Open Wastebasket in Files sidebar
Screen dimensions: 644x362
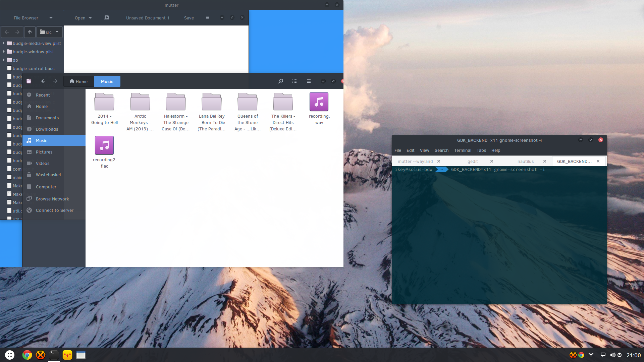(x=54, y=175)
